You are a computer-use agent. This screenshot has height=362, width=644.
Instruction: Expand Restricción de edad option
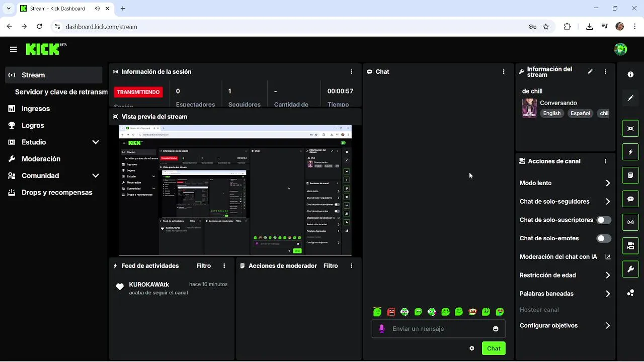608,276
